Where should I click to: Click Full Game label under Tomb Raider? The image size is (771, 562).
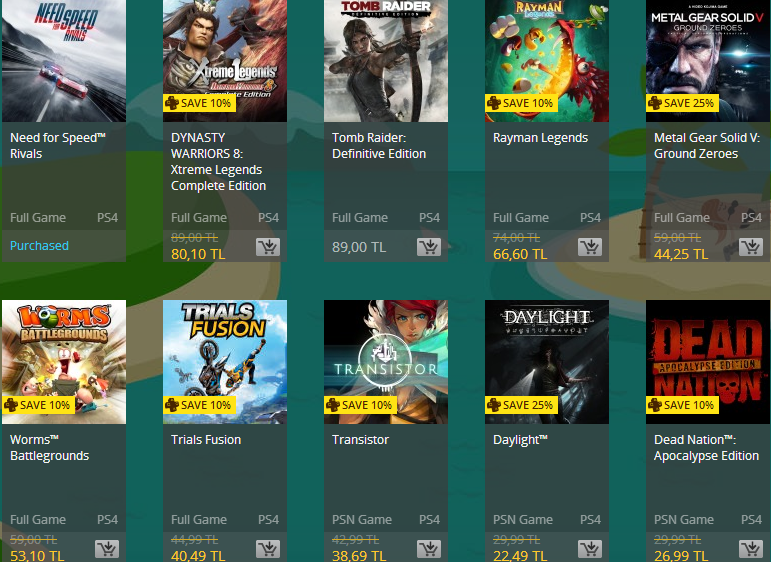pos(360,217)
